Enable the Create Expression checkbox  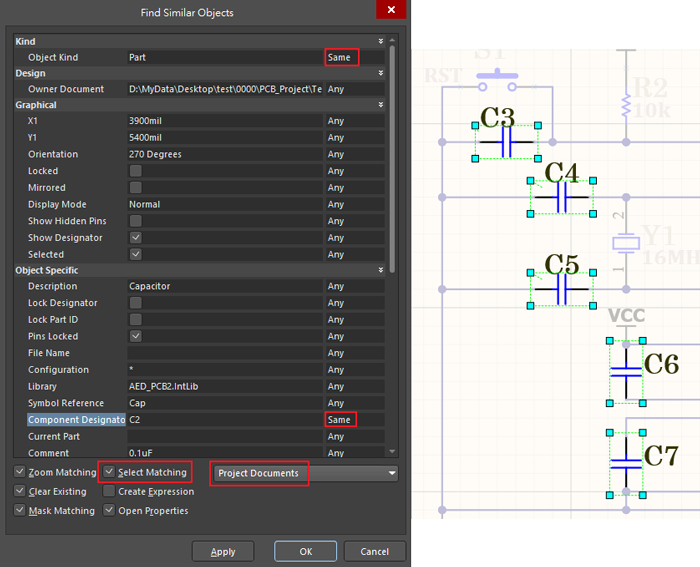coord(110,492)
